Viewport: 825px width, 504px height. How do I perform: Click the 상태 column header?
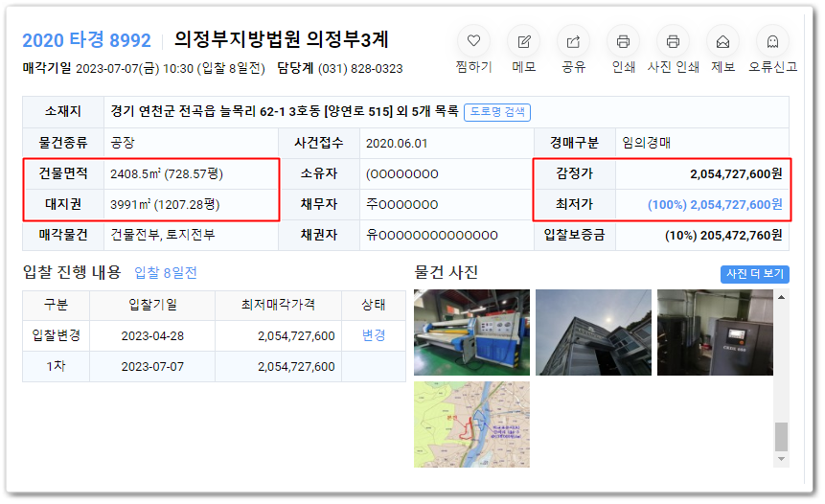(x=374, y=305)
